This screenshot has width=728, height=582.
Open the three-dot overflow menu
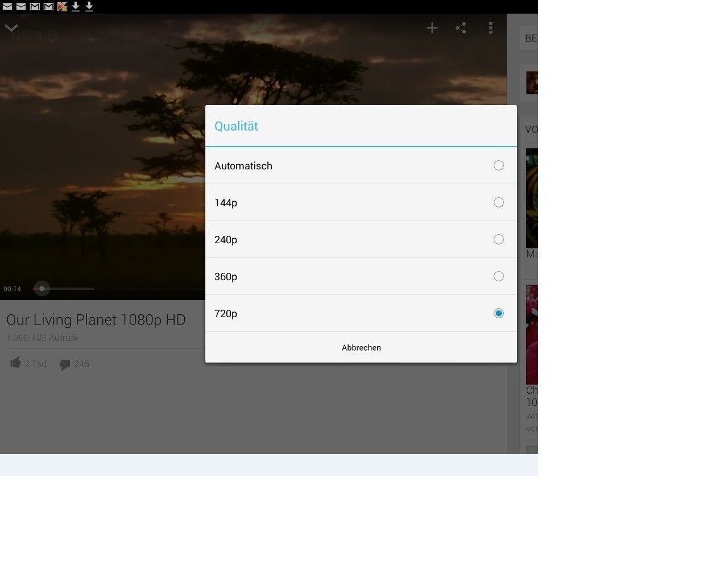coord(491,28)
